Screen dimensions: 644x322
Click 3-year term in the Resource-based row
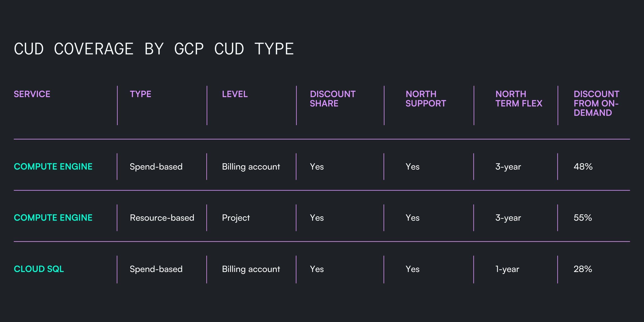(508, 218)
